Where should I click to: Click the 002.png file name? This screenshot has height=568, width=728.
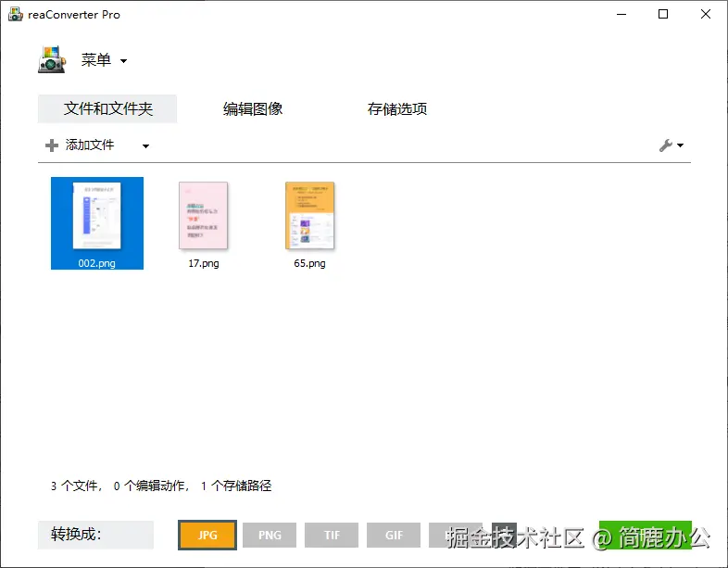point(96,263)
